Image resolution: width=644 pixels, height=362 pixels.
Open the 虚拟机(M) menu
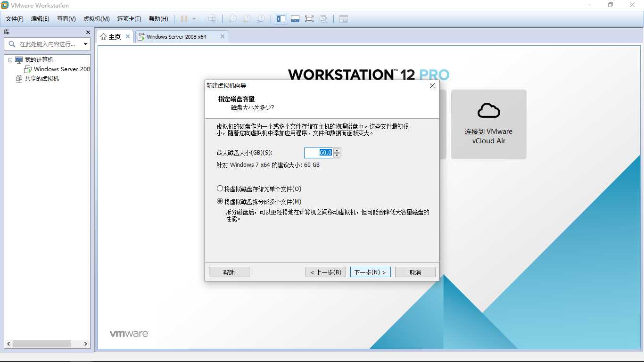[x=96, y=19]
